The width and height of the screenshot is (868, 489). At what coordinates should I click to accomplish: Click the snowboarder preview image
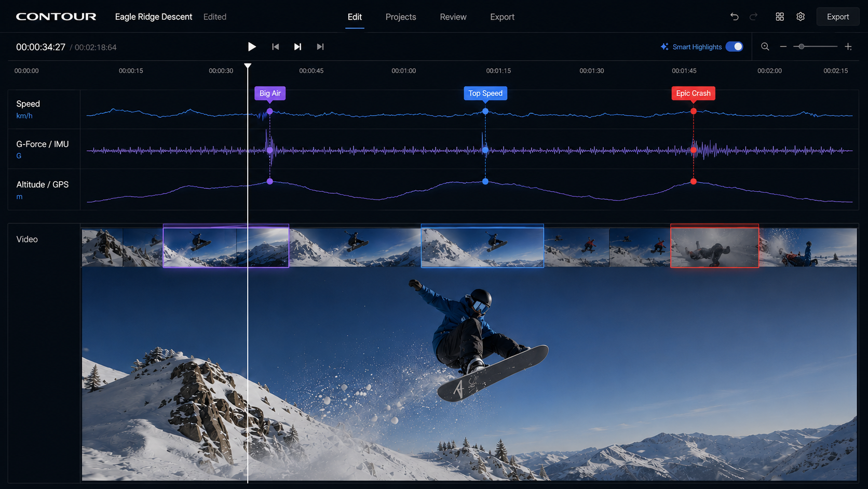(469, 374)
